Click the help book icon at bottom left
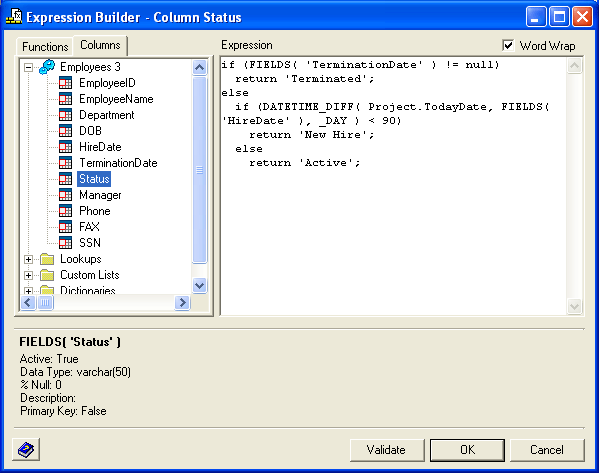The image size is (600, 473). (26, 450)
